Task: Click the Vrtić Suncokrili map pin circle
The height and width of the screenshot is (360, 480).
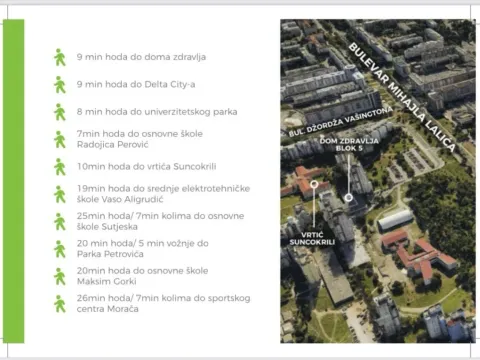Action: pyautogui.click(x=314, y=184)
